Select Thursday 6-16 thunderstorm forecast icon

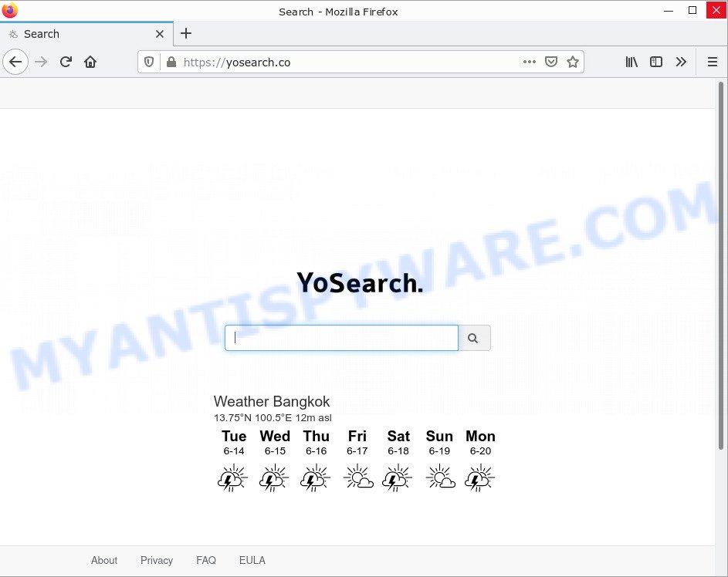tap(315, 477)
